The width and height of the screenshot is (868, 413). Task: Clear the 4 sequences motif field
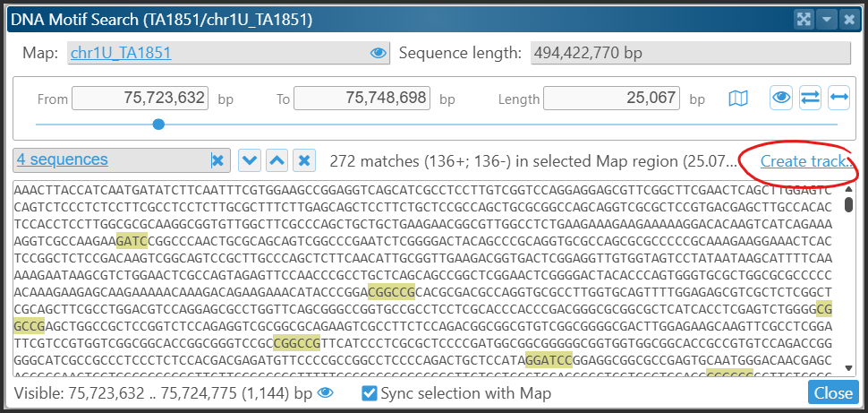(x=217, y=161)
